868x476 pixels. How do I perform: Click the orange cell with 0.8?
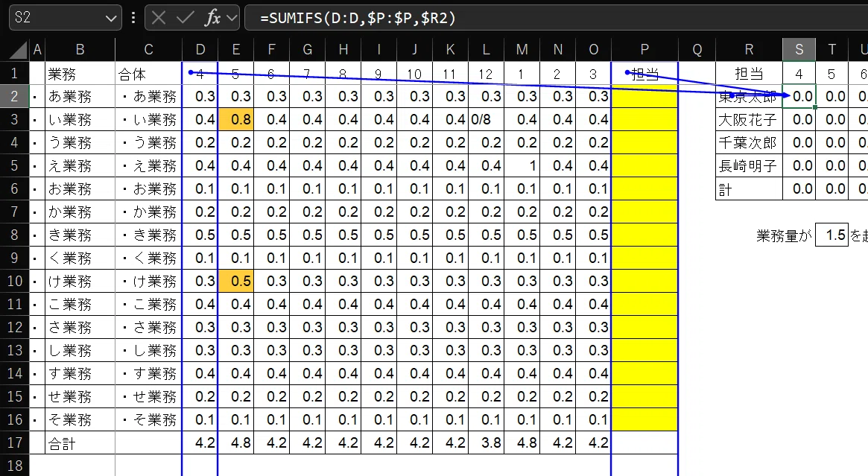236,119
